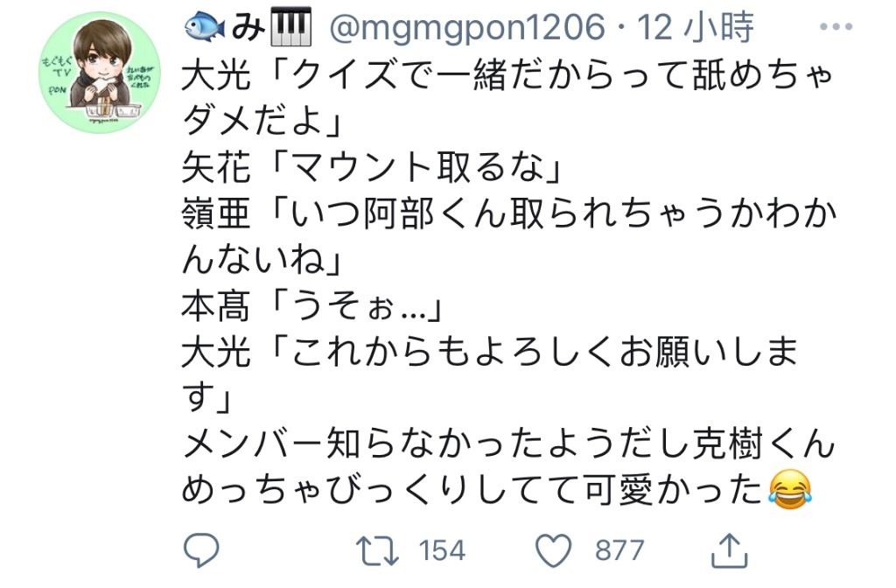
Task: Select the @mgmgpon1206 handle
Action: 467,27
